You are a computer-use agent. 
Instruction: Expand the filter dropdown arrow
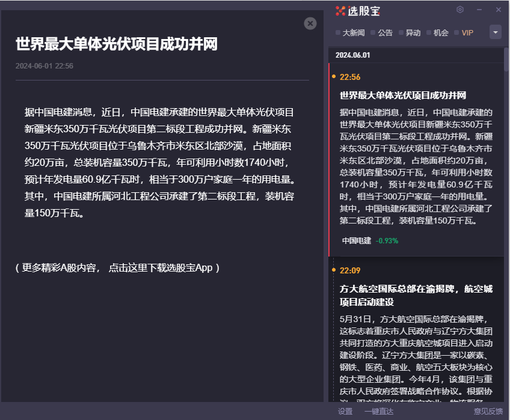pyautogui.click(x=496, y=32)
